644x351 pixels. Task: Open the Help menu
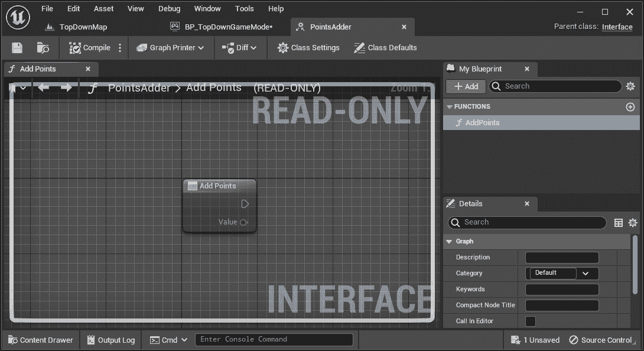pyautogui.click(x=275, y=9)
